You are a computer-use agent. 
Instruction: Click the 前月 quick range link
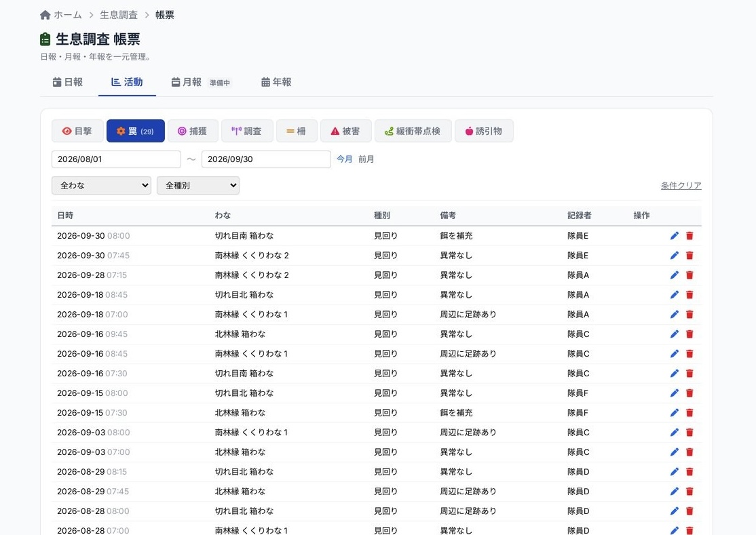coord(366,159)
